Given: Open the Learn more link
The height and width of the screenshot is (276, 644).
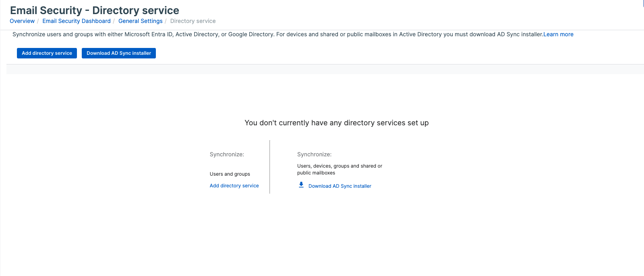Looking at the screenshot, I should (x=558, y=34).
